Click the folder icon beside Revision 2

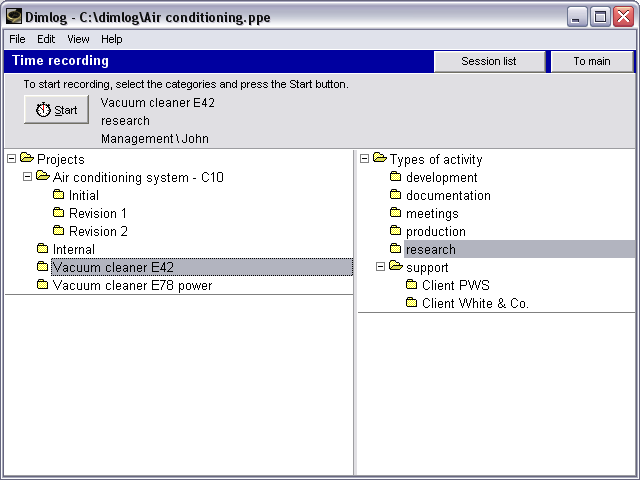(58, 231)
